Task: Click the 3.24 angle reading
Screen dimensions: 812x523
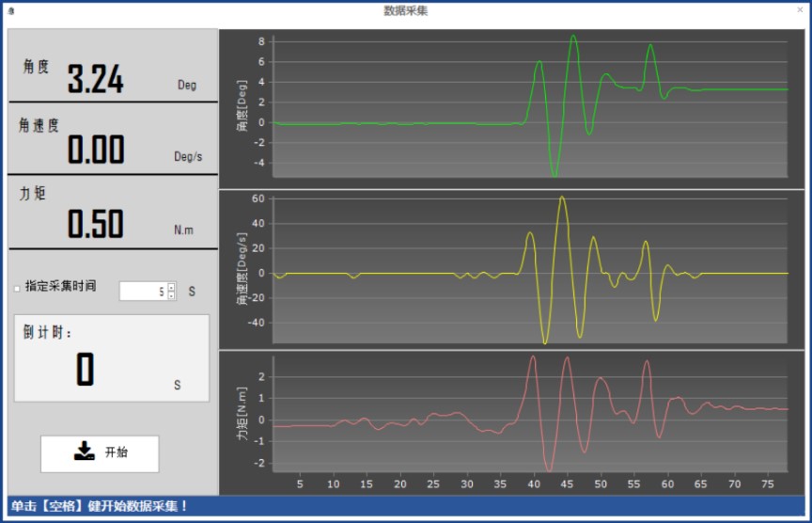Action: [x=95, y=81]
